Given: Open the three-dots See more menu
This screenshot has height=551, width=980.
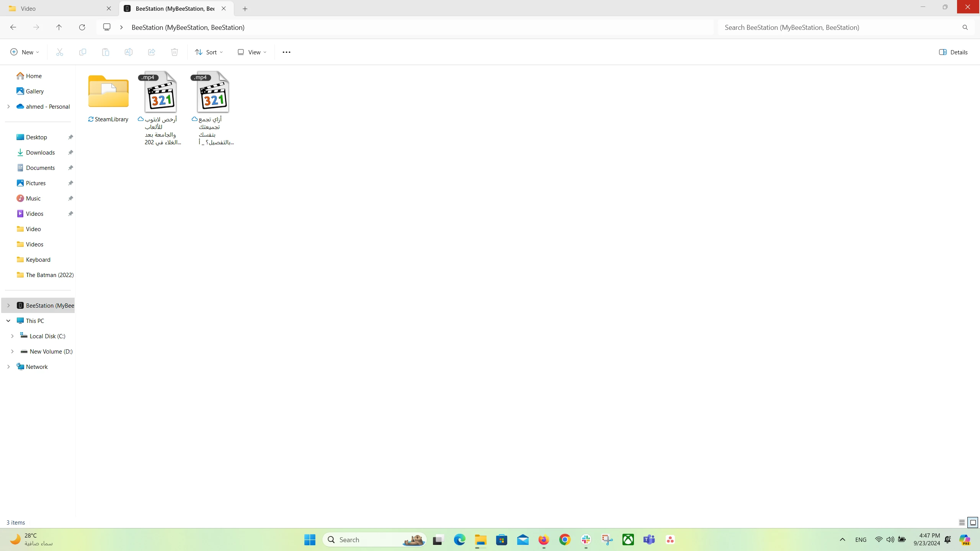Looking at the screenshot, I should pos(286,52).
